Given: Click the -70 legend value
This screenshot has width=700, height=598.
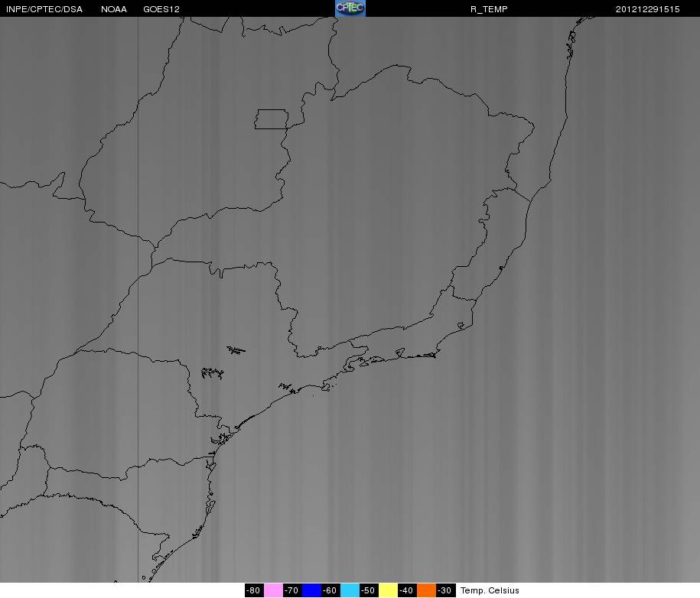Looking at the screenshot, I should (292, 590).
